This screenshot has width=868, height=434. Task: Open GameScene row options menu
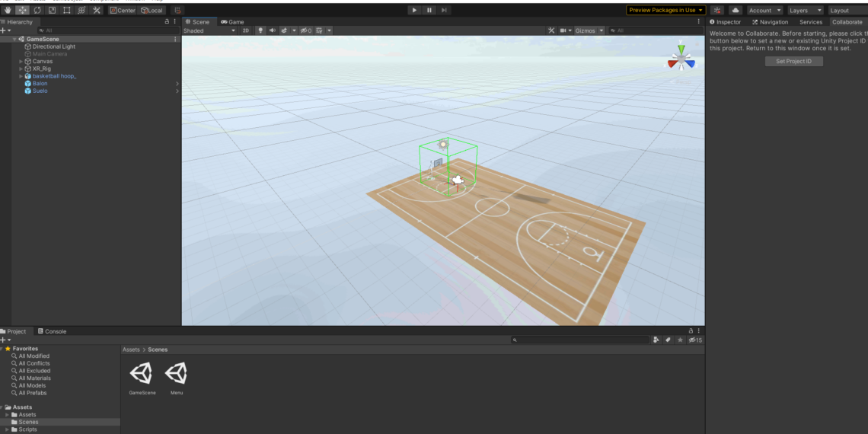[x=175, y=40]
